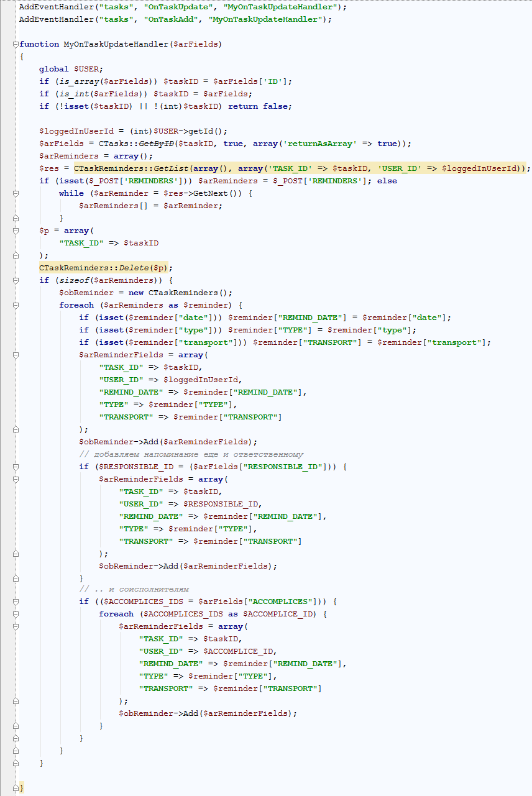Collapse the while ($arReminder = ...) block
Image resolution: width=532 pixels, height=796 pixels.
click(16, 193)
